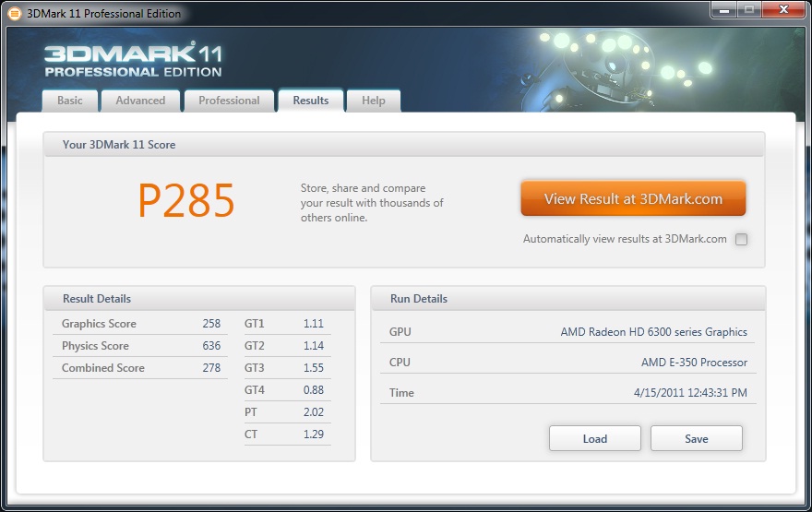Click the maximize window button
Viewport: 812px width, 512px height.
[749, 10]
